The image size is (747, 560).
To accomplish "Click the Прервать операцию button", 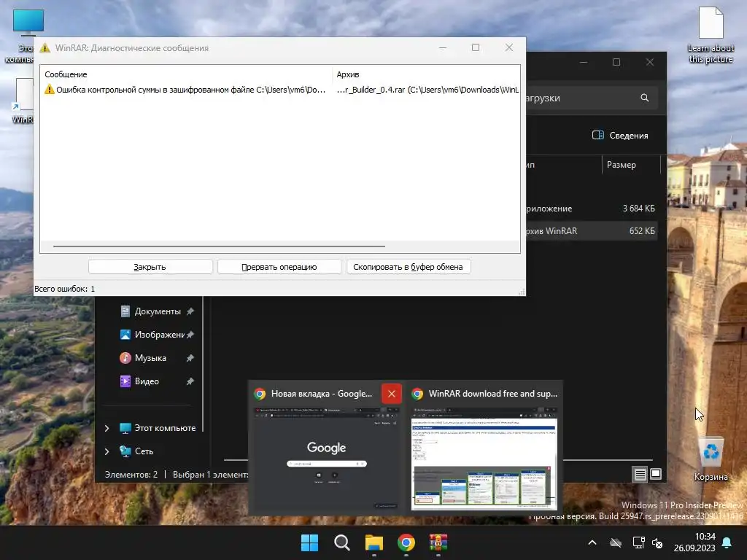I will [x=279, y=267].
